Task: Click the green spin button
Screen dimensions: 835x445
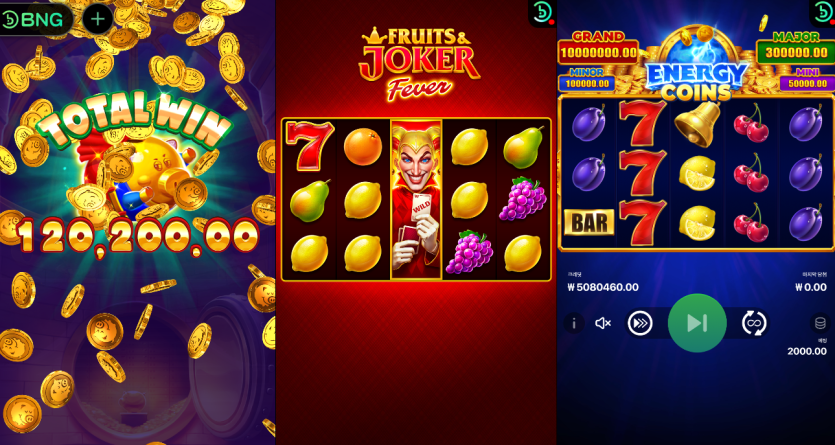Action: [x=697, y=323]
